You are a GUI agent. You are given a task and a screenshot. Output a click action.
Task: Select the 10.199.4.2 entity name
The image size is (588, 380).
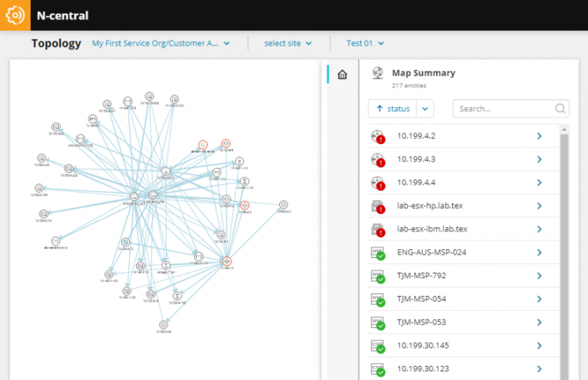point(416,136)
